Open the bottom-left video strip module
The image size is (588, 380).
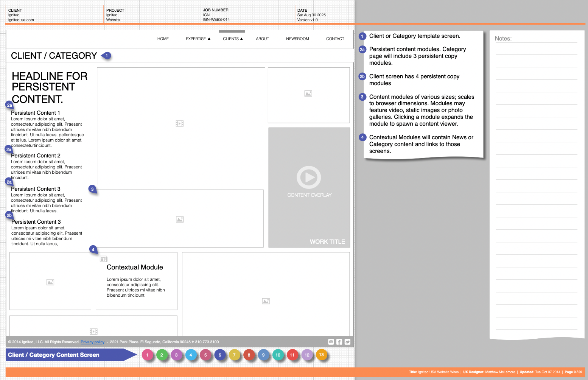click(93, 325)
